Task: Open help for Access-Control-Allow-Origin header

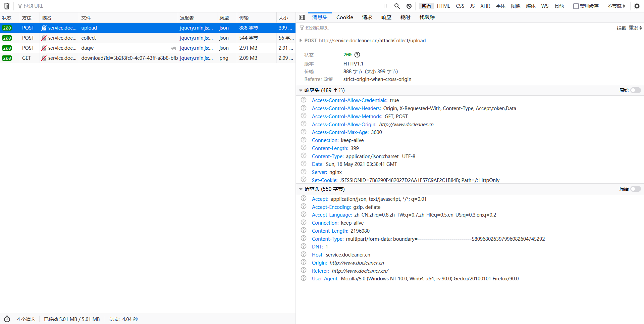Action: (304, 124)
